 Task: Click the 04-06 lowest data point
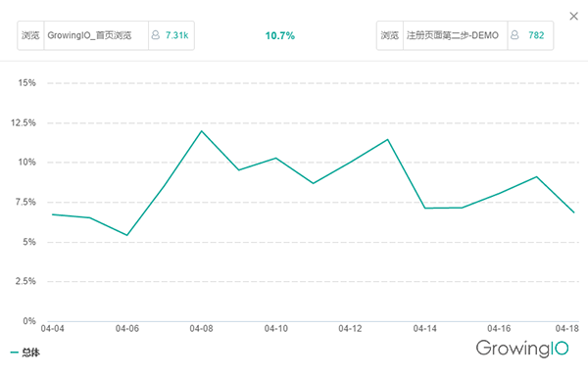tap(127, 235)
